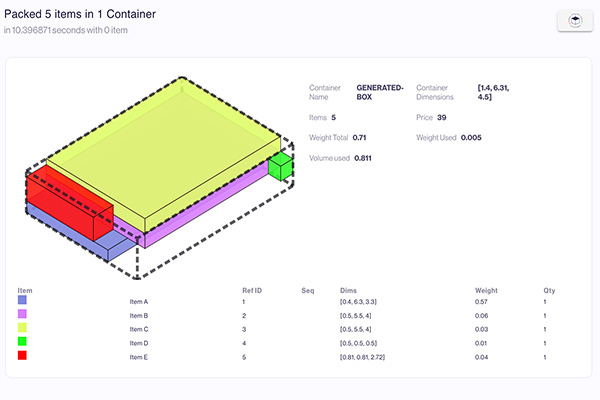Click dims '[0.81, 0.81, 2.72]' of Item E
Image resolution: width=600 pixels, height=400 pixels.
362,357
